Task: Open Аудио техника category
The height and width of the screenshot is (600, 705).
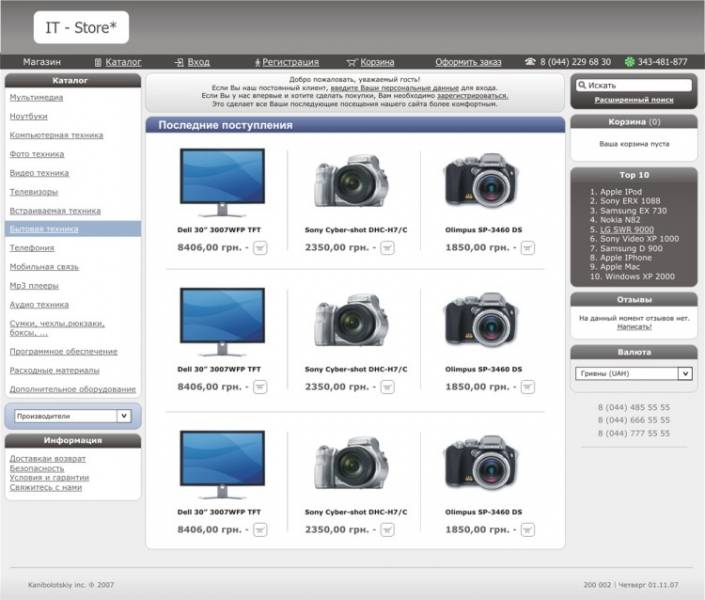Action: (40, 305)
